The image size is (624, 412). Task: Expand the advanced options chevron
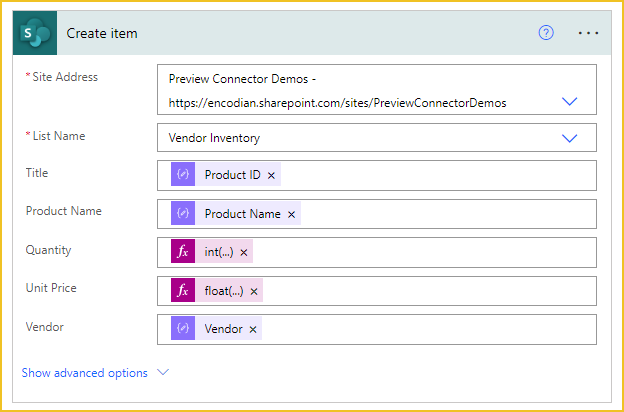pos(163,373)
